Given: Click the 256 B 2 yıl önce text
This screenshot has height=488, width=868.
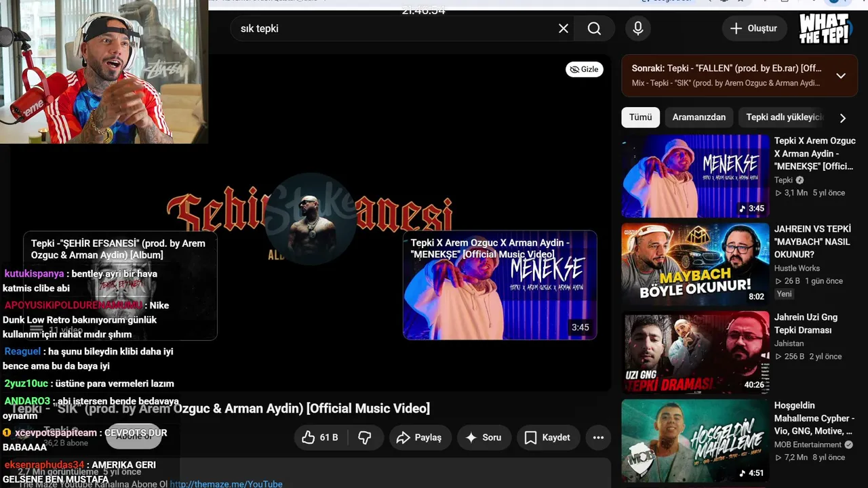Looking at the screenshot, I should [808, 357].
